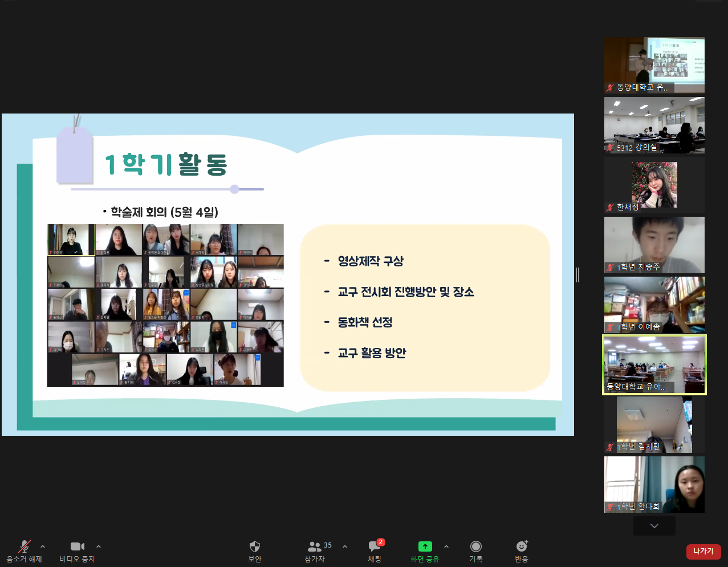Open the Security (보안) shield icon
The width and height of the screenshot is (728, 567).
point(255,550)
